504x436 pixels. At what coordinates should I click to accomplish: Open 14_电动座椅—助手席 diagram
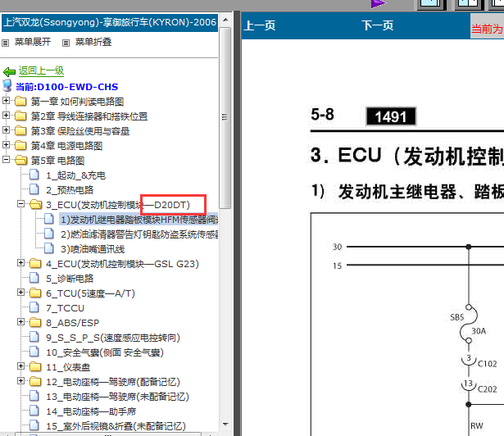coord(91,411)
